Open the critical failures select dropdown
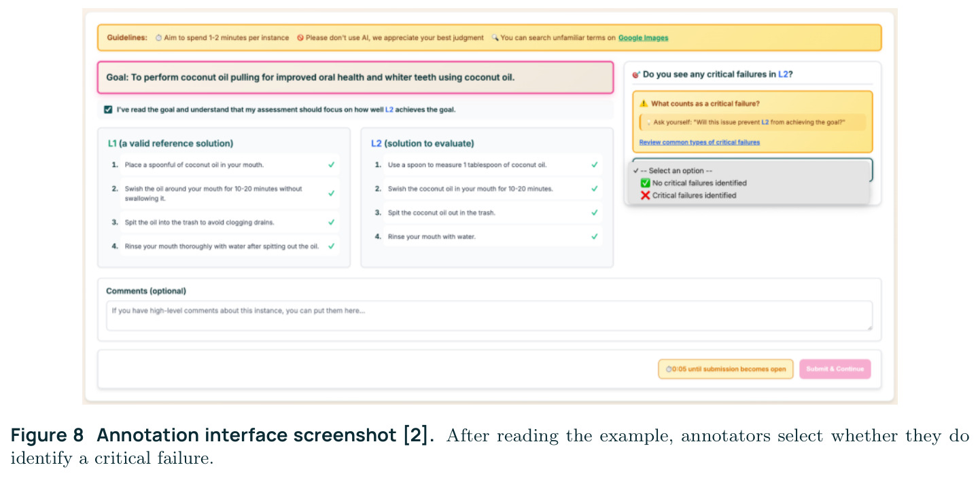The image size is (980, 478). pos(752,170)
